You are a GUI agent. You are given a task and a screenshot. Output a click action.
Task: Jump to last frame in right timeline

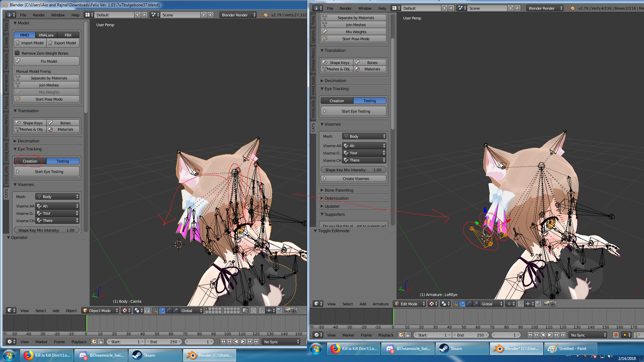tap(563, 335)
